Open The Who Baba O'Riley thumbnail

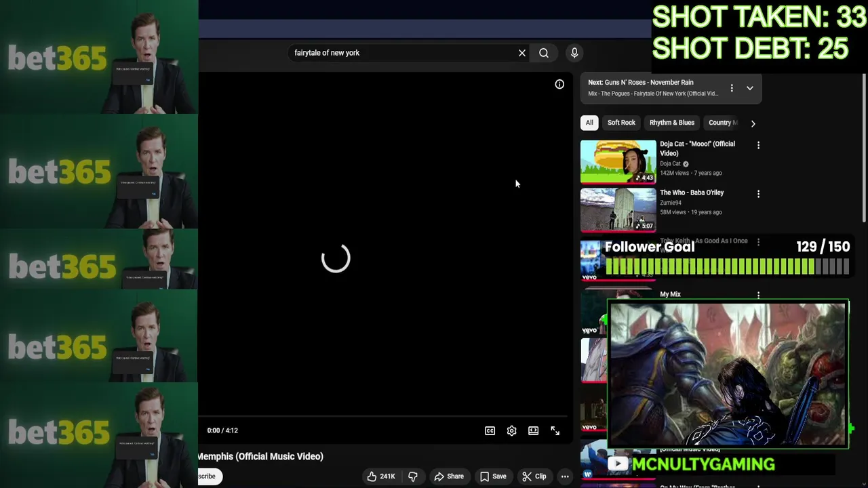618,210
